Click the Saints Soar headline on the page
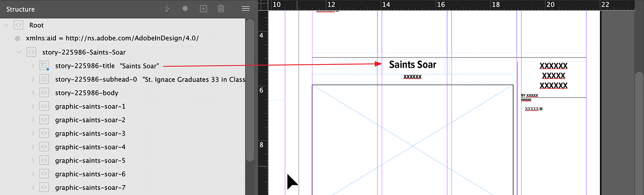Viewport: 644px width, 195px height. [413, 65]
